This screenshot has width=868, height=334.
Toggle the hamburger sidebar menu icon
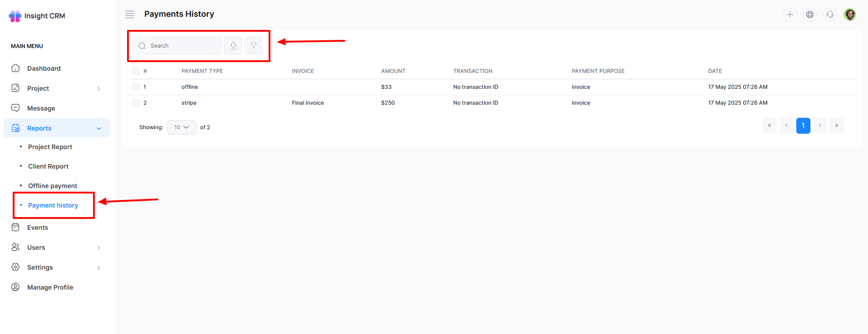click(x=130, y=15)
